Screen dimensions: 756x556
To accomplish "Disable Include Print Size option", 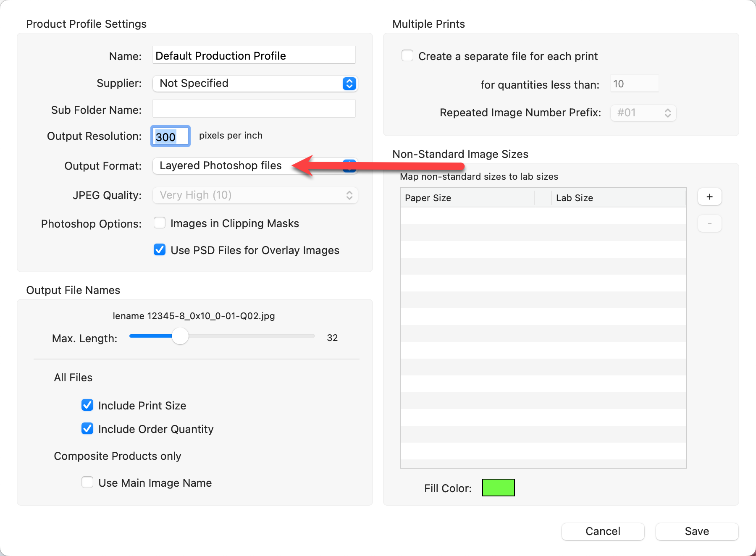I will [x=87, y=405].
